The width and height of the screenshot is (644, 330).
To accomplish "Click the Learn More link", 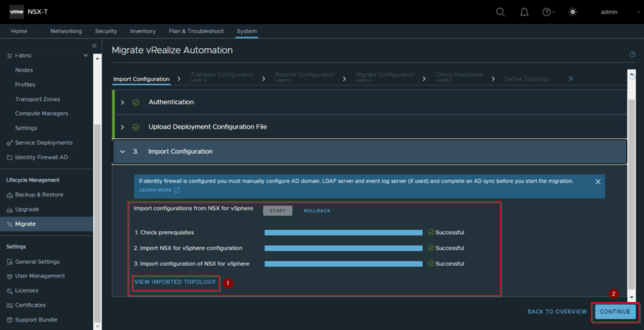I will coord(155,190).
